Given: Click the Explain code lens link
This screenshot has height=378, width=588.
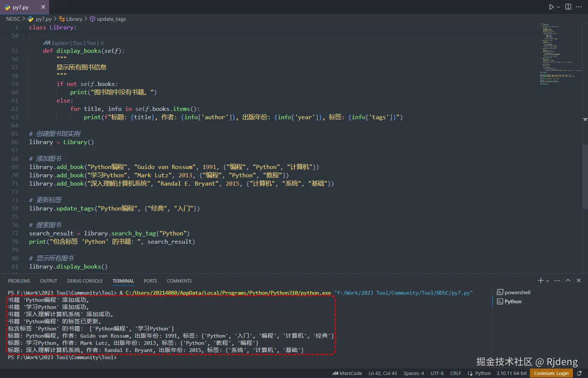Looking at the screenshot, I should (60, 43).
